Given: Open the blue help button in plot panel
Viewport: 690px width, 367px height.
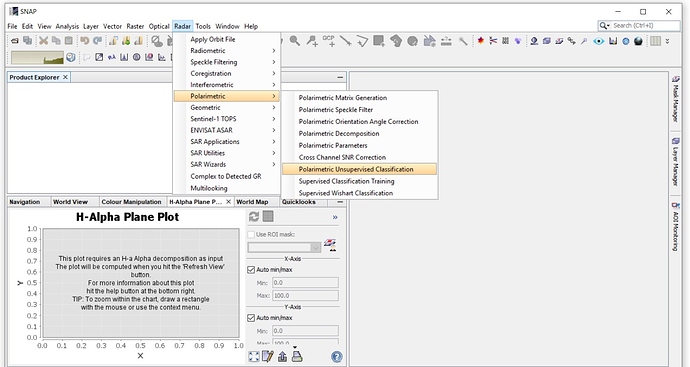Looking at the screenshot, I should click(337, 356).
